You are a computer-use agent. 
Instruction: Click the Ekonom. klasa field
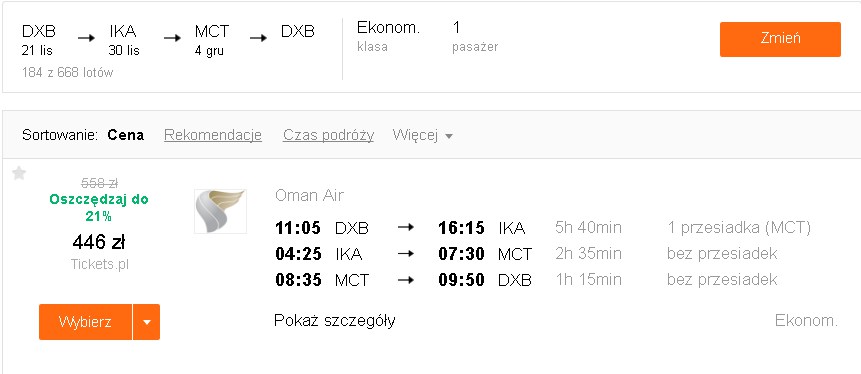(388, 37)
